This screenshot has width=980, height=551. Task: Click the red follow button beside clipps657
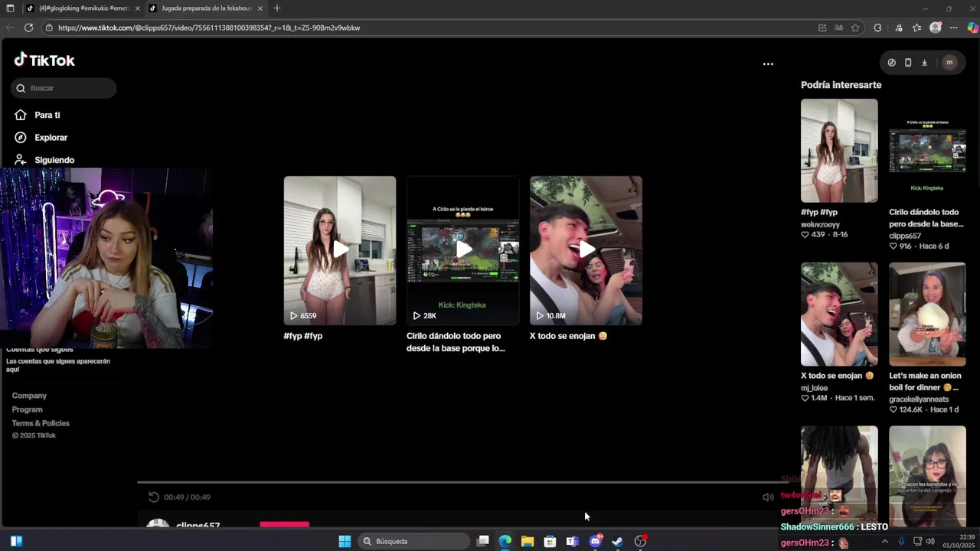(285, 525)
